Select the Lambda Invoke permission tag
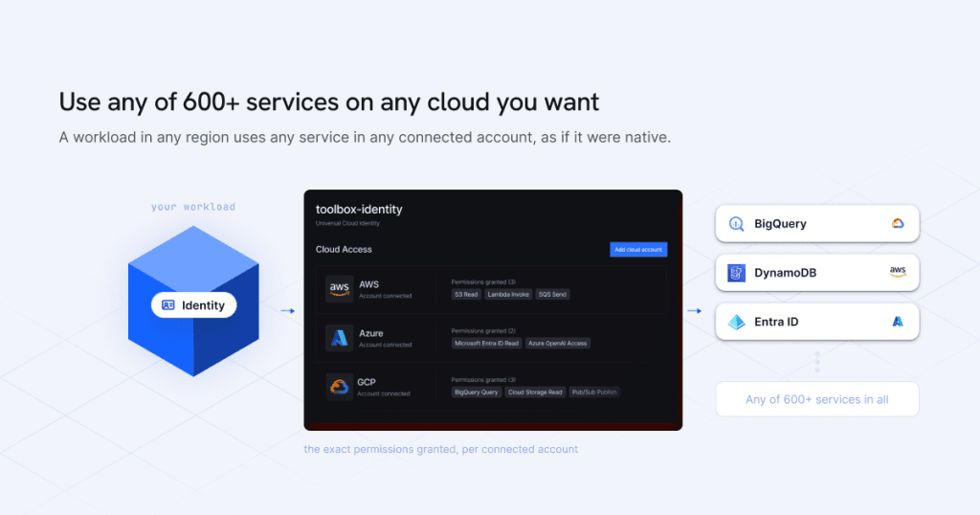 coord(508,295)
